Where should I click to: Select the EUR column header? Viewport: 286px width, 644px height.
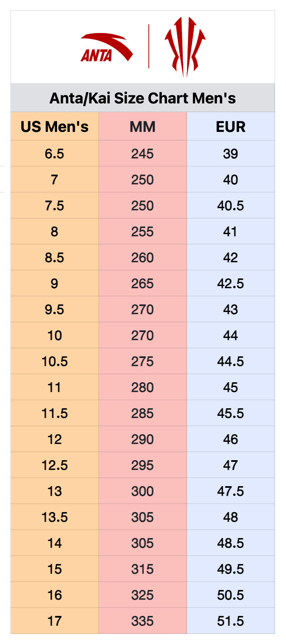231,126
